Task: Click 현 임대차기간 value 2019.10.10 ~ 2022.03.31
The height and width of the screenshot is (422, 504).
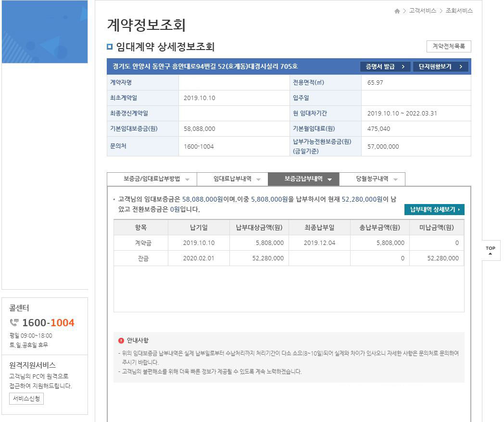Action: point(402,113)
